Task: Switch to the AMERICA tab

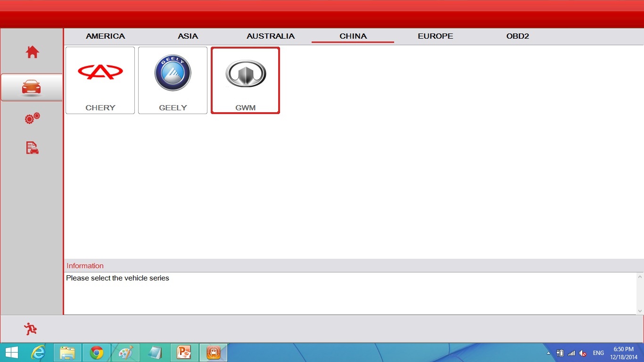Action: [106, 36]
